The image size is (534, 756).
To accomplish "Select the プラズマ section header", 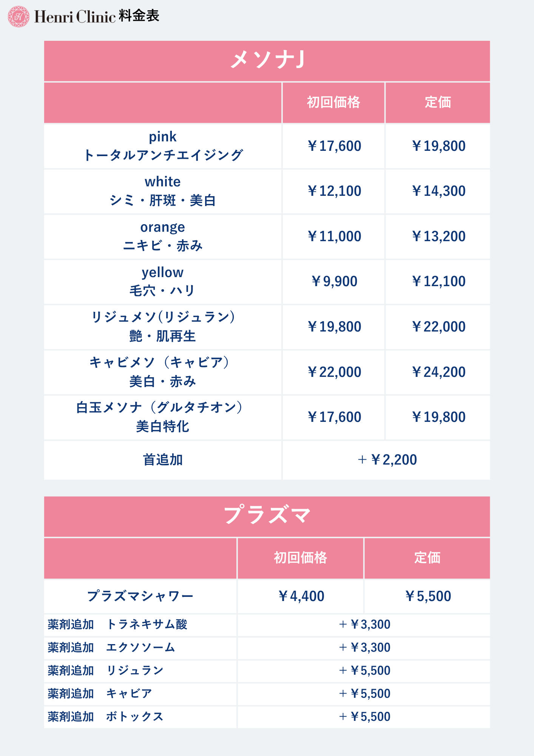I will coord(267,516).
